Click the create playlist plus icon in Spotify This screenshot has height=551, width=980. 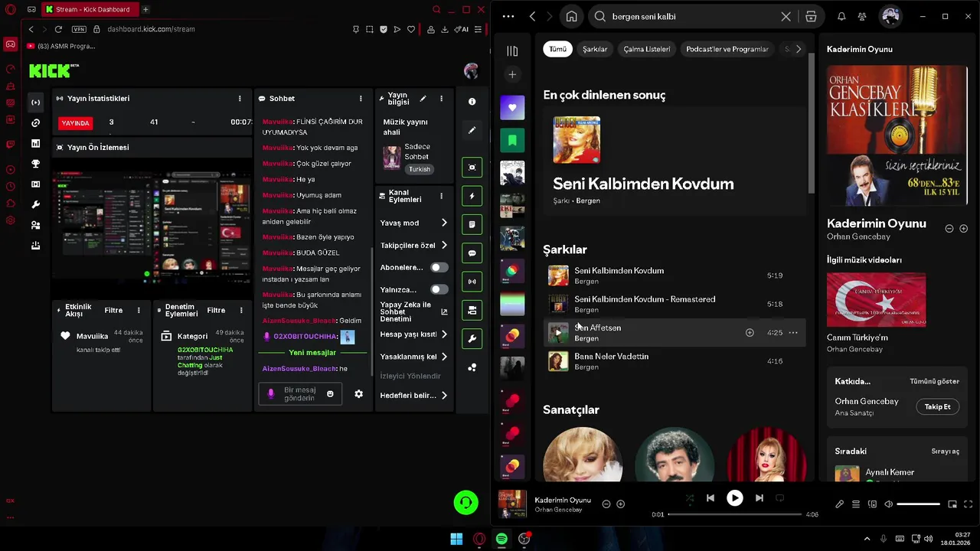click(x=512, y=74)
